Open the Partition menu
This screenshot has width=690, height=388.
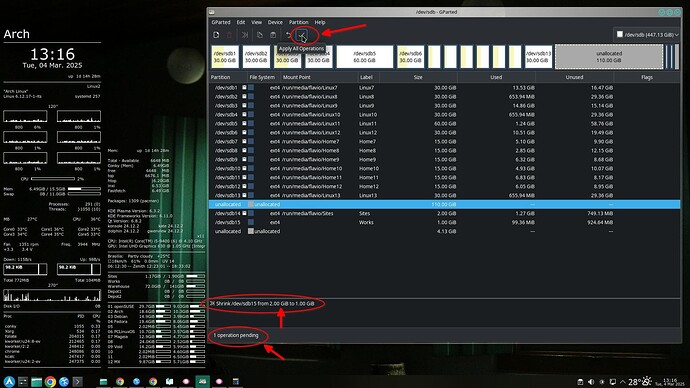(x=298, y=22)
